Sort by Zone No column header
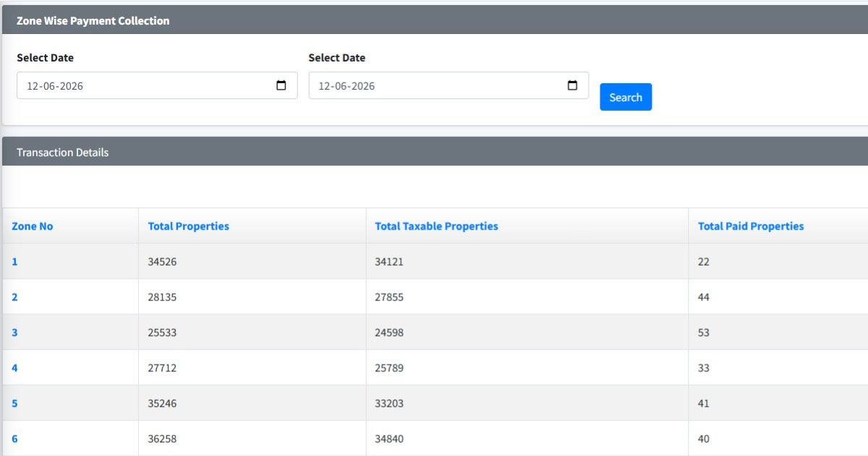868x456 pixels. (33, 226)
